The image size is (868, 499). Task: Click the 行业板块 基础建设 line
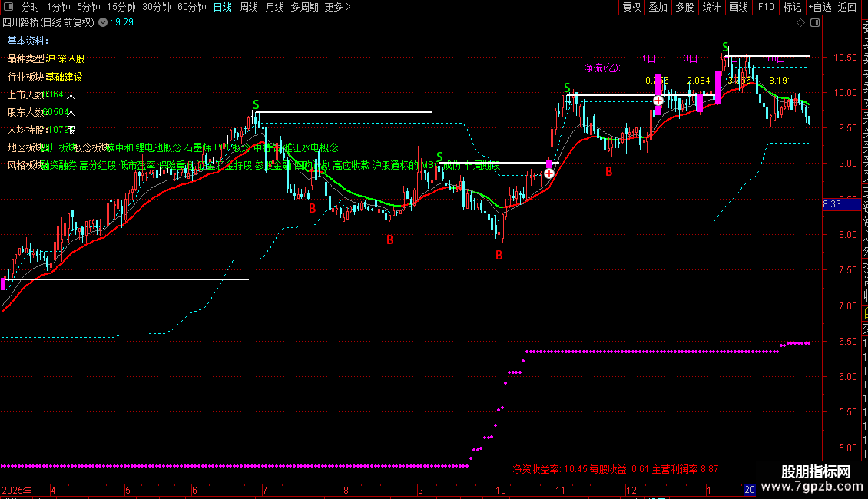tap(45, 77)
